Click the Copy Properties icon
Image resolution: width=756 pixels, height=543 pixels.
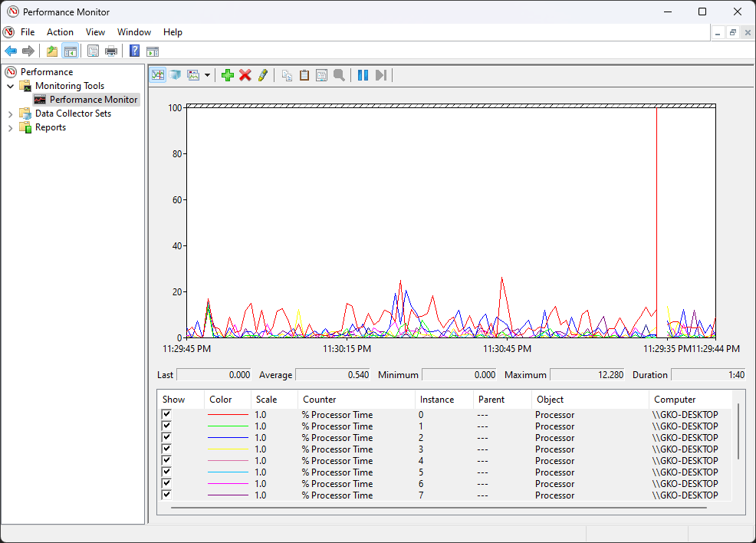click(x=287, y=75)
